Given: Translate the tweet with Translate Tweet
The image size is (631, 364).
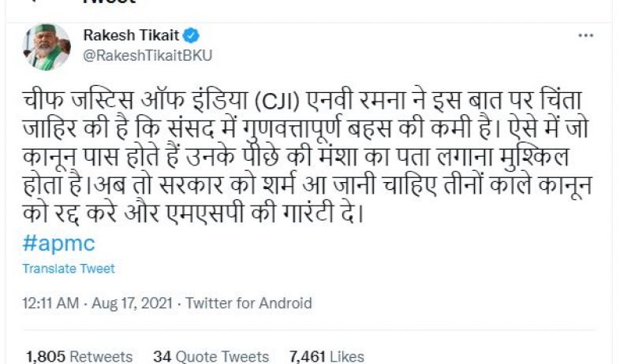Looking at the screenshot, I should tap(69, 269).
